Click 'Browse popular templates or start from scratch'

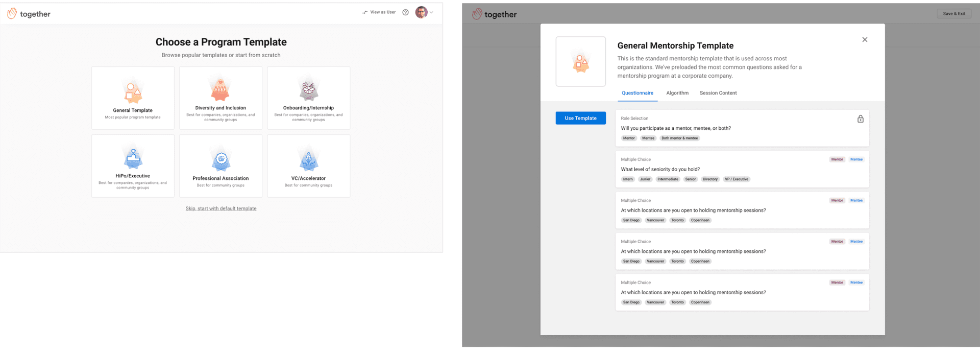point(221,55)
